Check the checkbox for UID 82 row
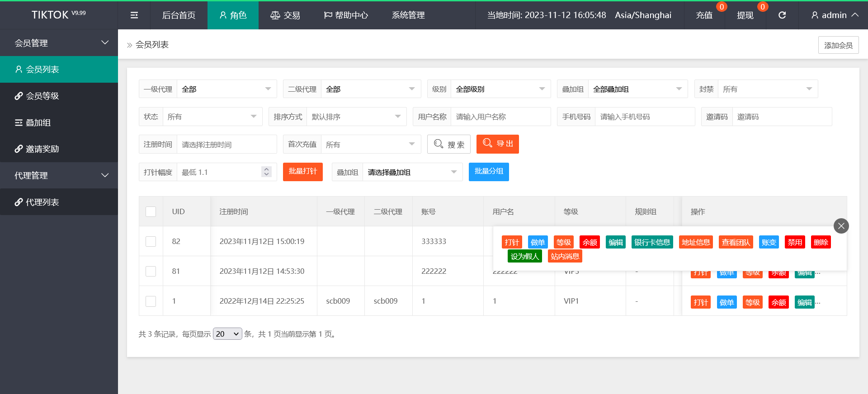The image size is (868, 394). 151,241
